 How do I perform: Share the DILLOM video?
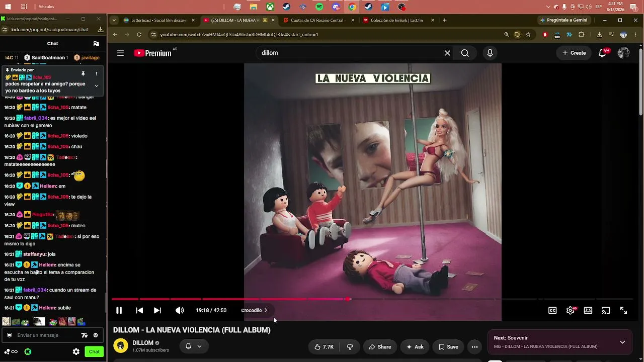[x=380, y=347]
